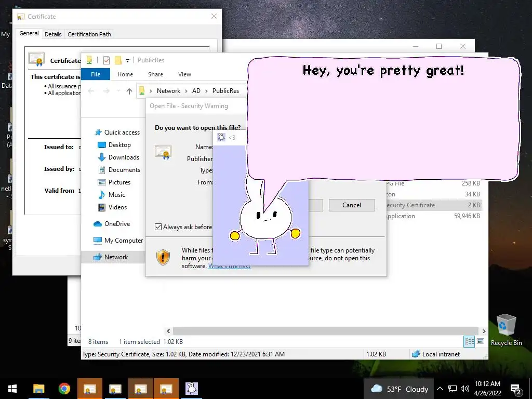Viewport: 532px width, 399px height.
Task: Cancel the Open File security warning
Action: [352, 205]
